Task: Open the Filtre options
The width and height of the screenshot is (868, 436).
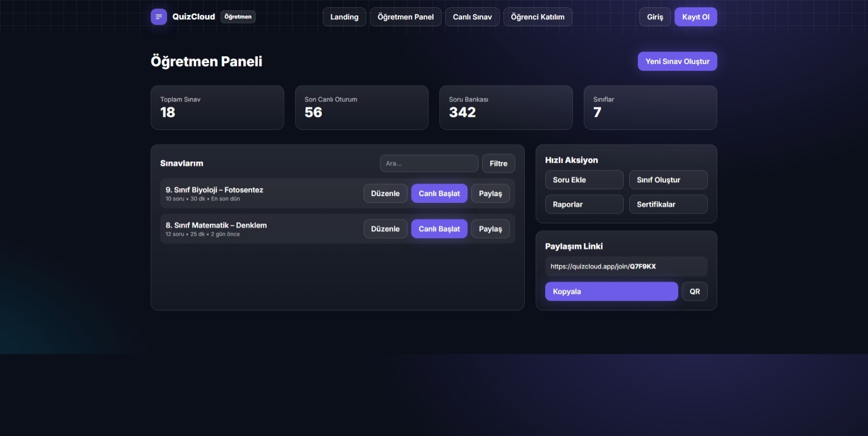Action: [498, 163]
